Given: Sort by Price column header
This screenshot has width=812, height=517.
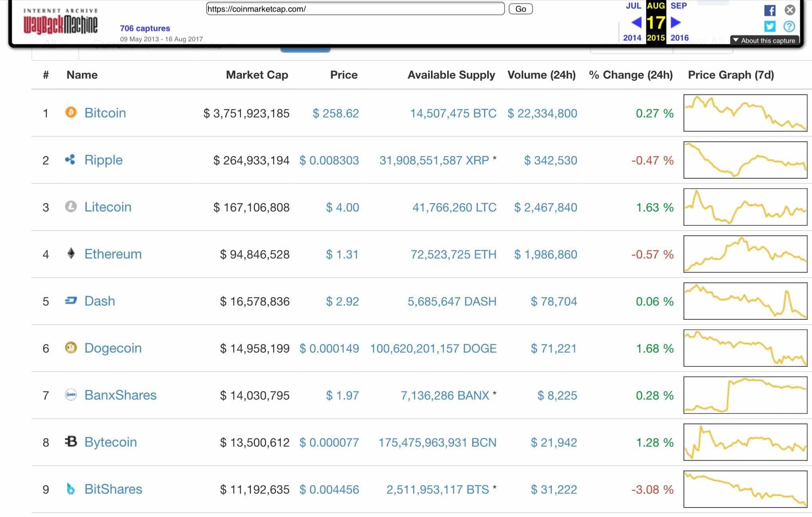Looking at the screenshot, I should tap(344, 75).
